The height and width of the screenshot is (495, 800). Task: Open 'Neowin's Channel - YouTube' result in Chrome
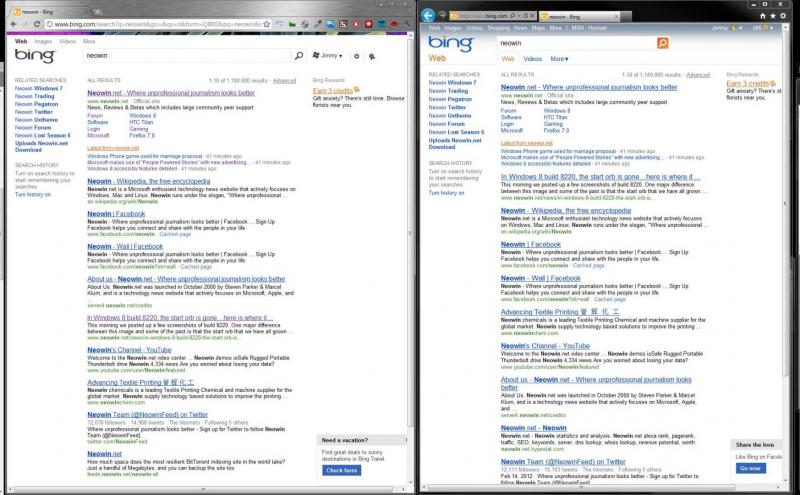click(129, 350)
